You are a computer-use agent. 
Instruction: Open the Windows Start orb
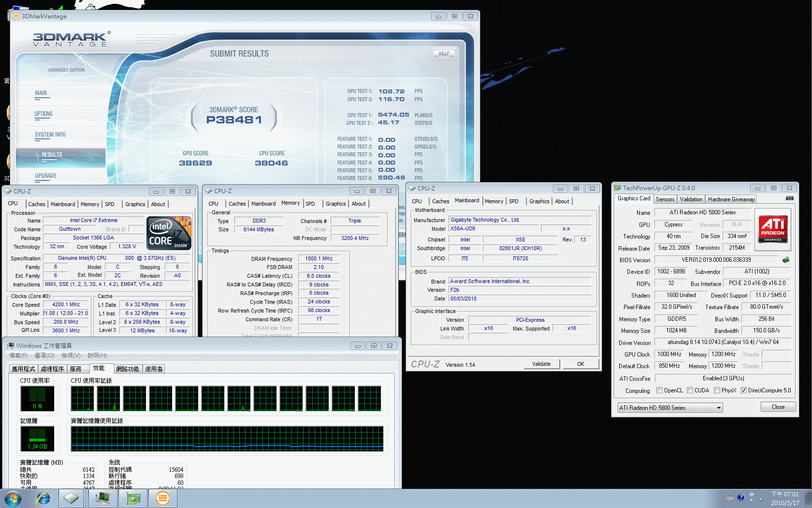click(13, 498)
